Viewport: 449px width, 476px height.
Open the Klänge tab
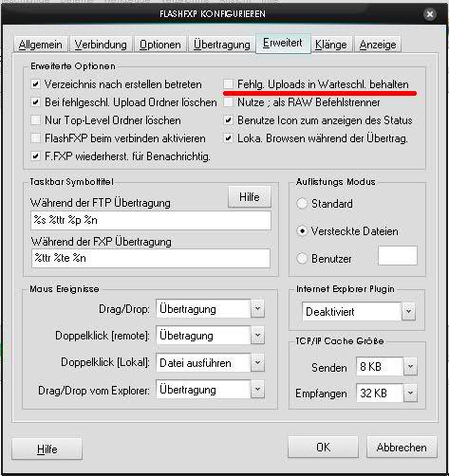(x=331, y=45)
